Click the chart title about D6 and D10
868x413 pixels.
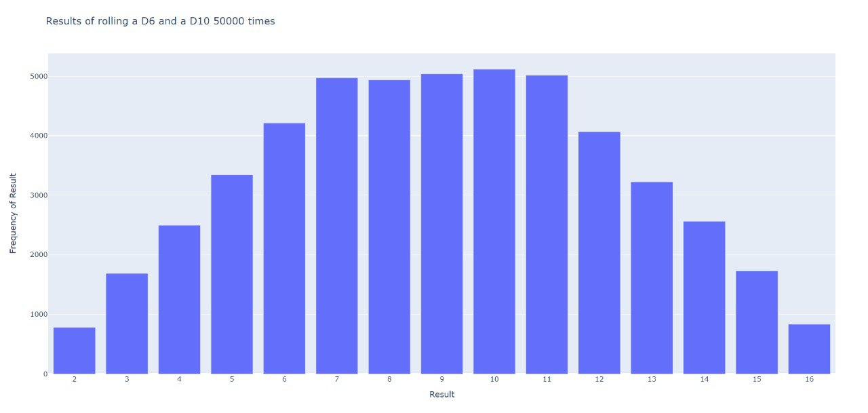tap(160, 21)
